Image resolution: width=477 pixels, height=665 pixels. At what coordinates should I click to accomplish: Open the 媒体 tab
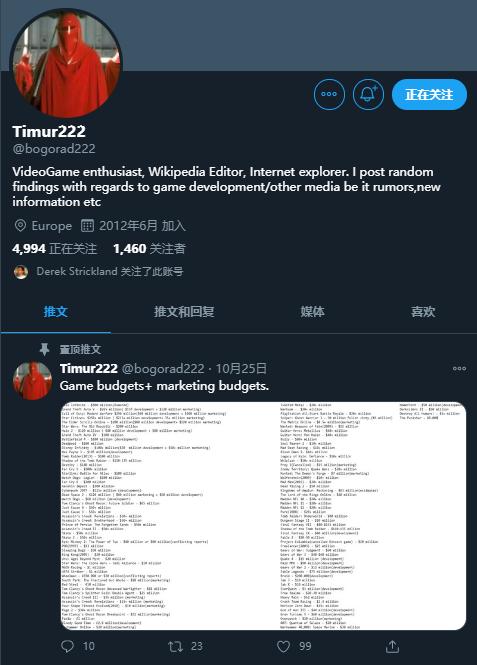[x=312, y=312]
